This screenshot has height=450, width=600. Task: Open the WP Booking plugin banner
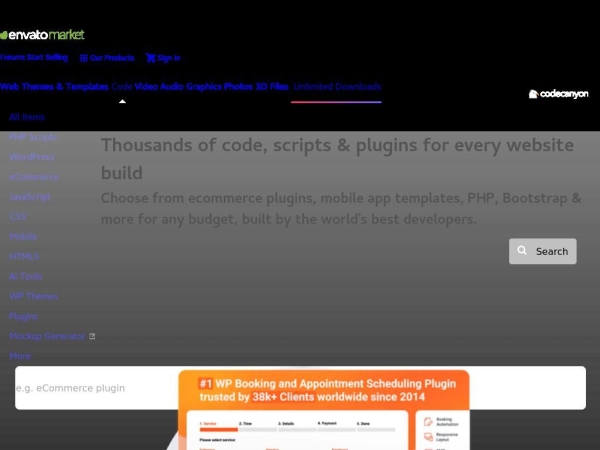tap(324, 410)
